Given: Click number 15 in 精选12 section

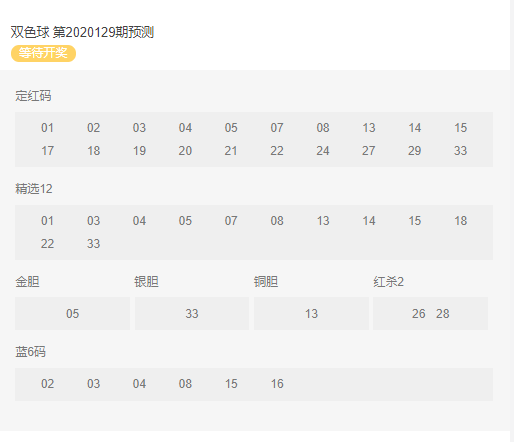Looking at the screenshot, I should (415, 221).
